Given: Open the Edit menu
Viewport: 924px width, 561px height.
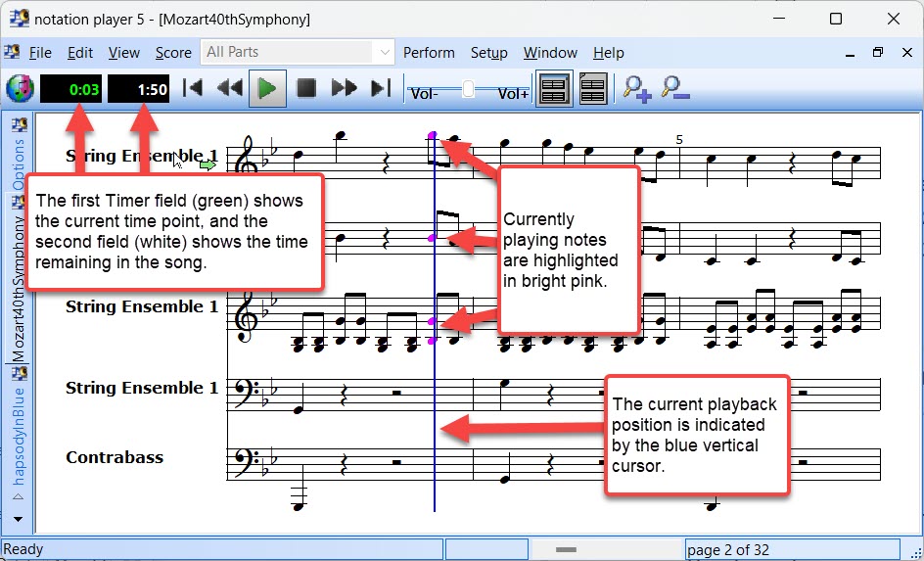Looking at the screenshot, I should pos(80,53).
